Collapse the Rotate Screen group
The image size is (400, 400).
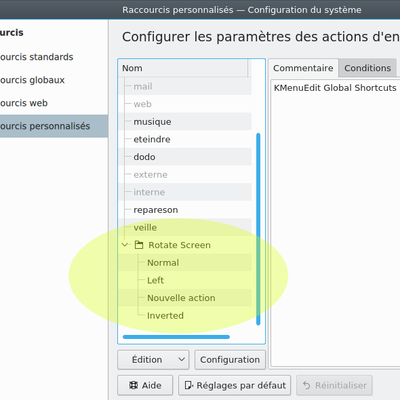(x=125, y=245)
